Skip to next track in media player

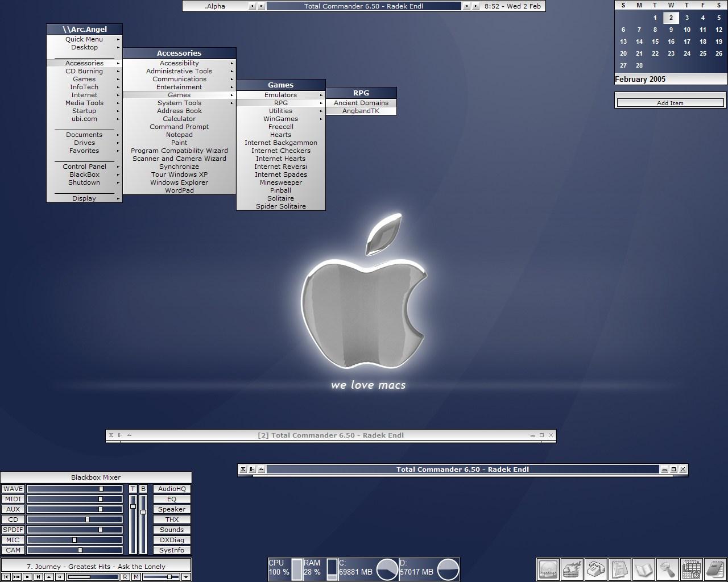coord(38,577)
